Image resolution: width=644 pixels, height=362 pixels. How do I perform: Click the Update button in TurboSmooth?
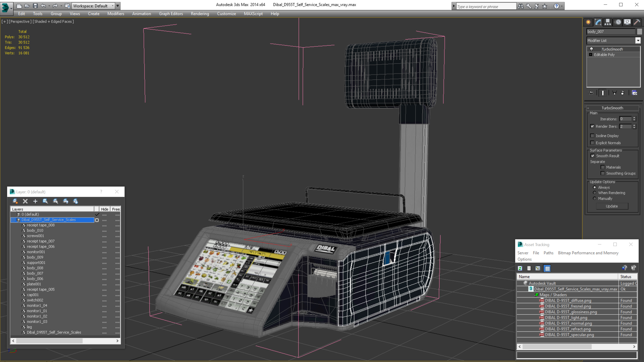[612, 206]
